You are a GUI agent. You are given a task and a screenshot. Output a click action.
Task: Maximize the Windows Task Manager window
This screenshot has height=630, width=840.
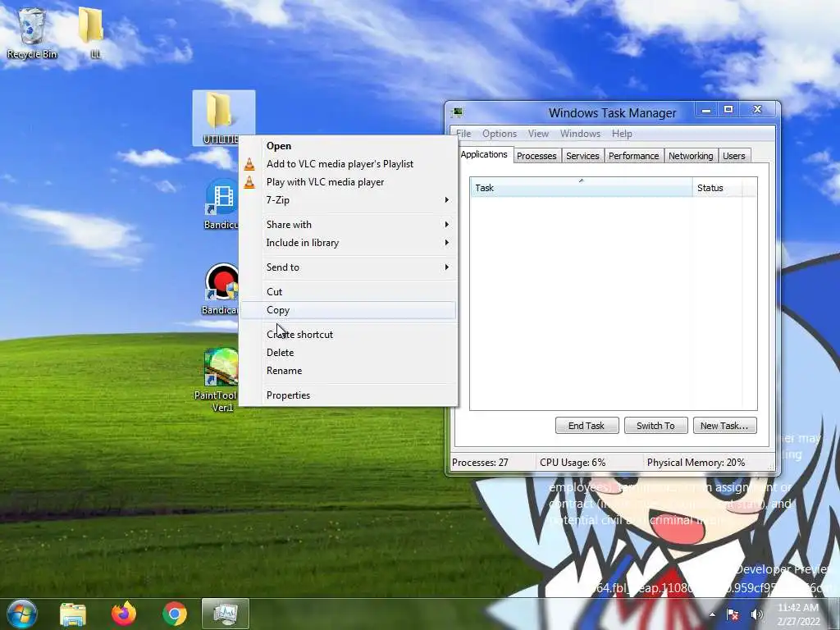[x=728, y=110]
